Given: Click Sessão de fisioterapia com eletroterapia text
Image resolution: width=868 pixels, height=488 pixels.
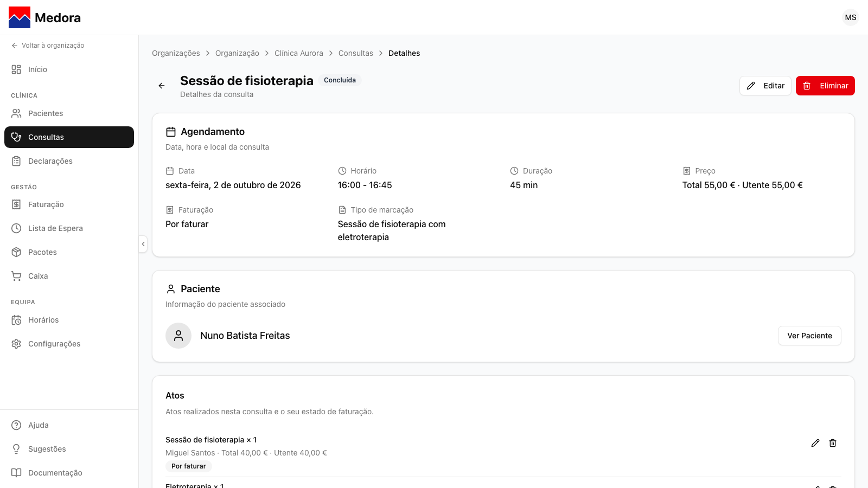Looking at the screenshot, I should coord(392,230).
